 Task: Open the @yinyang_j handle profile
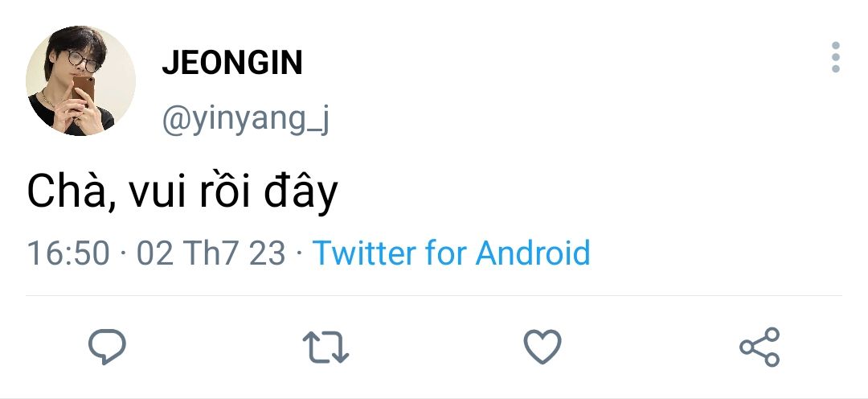[246, 119]
